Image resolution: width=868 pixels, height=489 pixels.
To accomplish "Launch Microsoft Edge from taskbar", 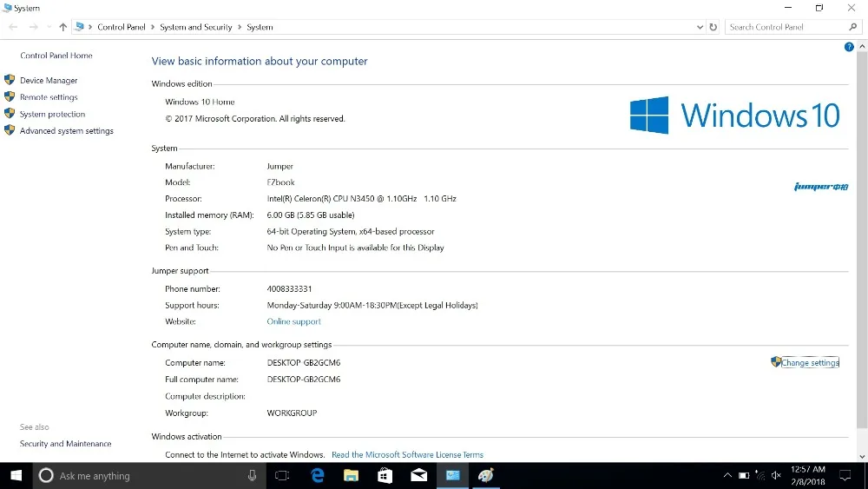I will tap(317, 475).
